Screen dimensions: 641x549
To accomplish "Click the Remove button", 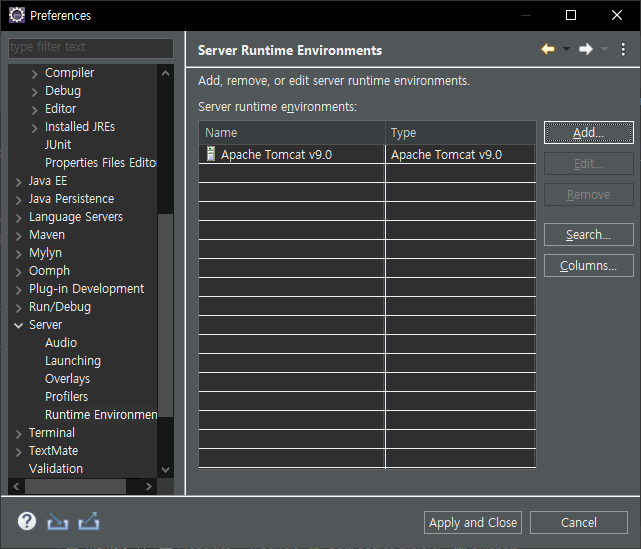I will tap(589, 195).
